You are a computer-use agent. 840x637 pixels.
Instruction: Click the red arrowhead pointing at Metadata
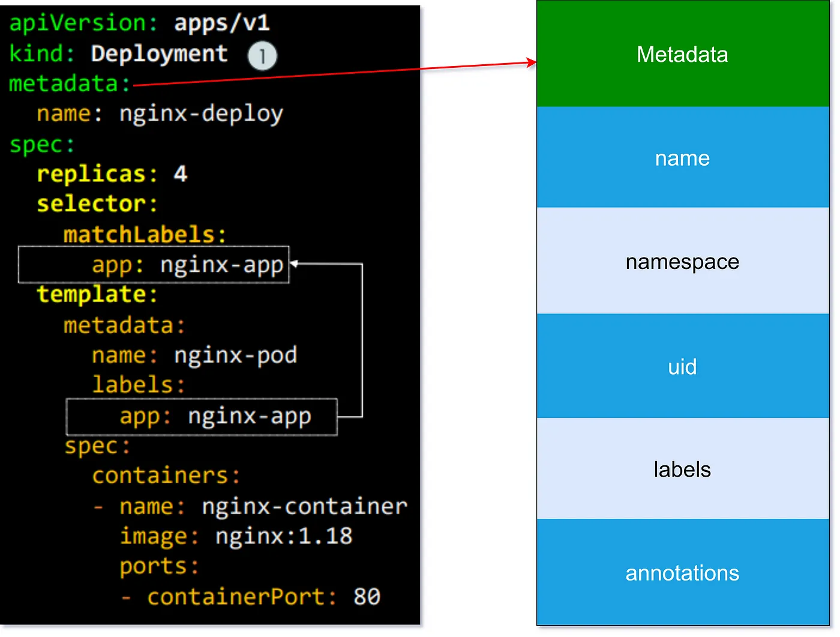tap(532, 62)
